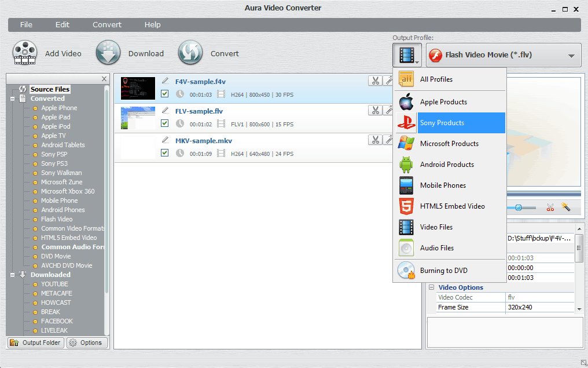Click the PlayStation logo icon in profile menu
This screenshot has width=588, height=368.
(x=406, y=123)
